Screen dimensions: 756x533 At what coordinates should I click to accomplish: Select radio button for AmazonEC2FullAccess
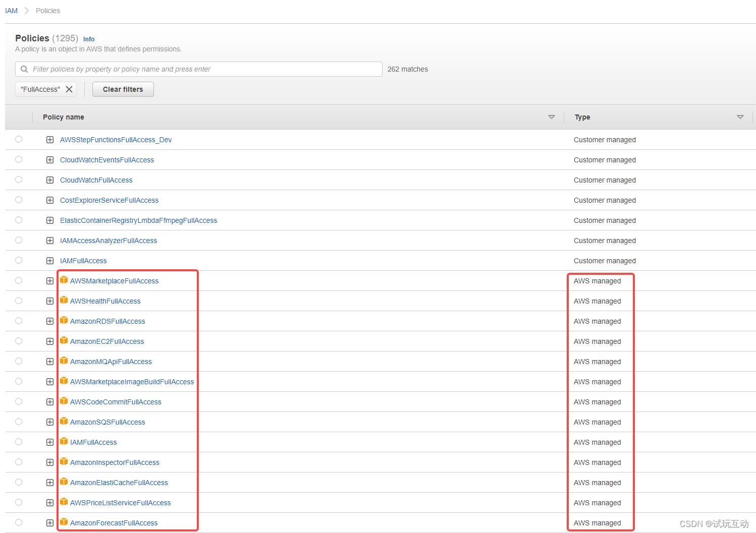(x=19, y=341)
